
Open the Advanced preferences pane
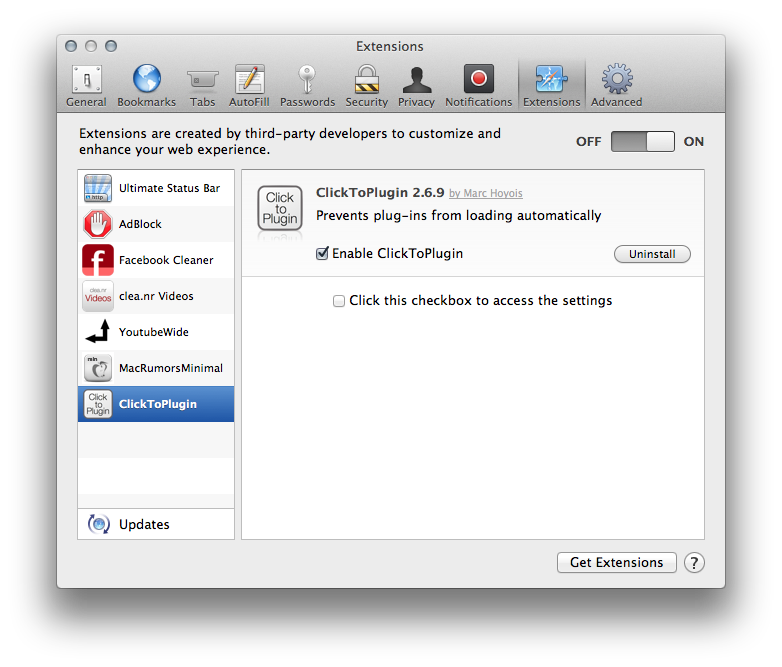pos(616,86)
